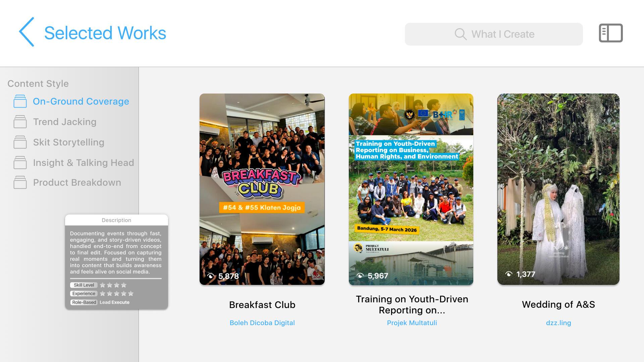Click the Lead Execute role text

pos(114,302)
